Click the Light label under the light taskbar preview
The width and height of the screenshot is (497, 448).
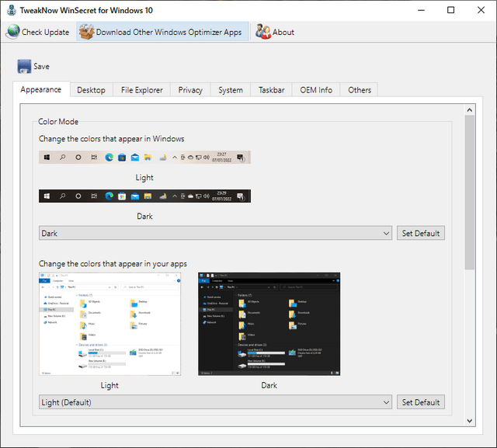[x=144, y=178]
